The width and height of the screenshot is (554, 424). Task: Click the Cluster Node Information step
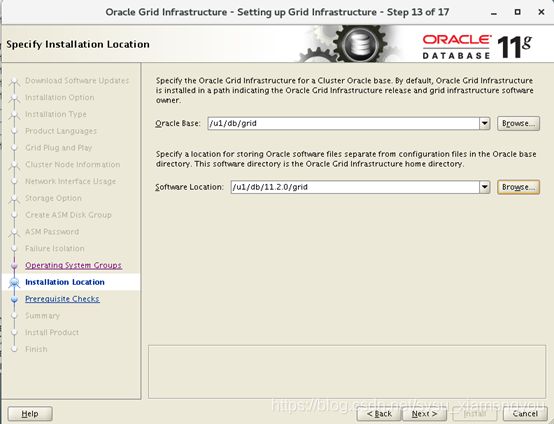pos(72,165)
